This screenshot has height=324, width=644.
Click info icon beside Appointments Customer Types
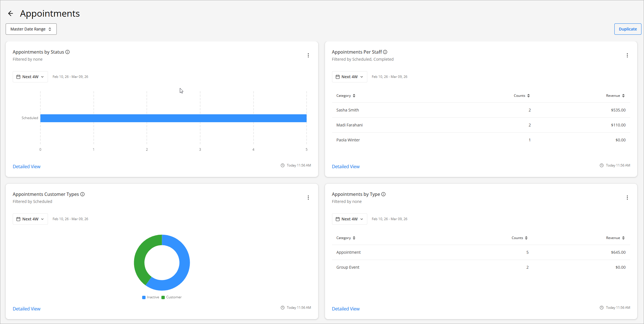point(82,194)
